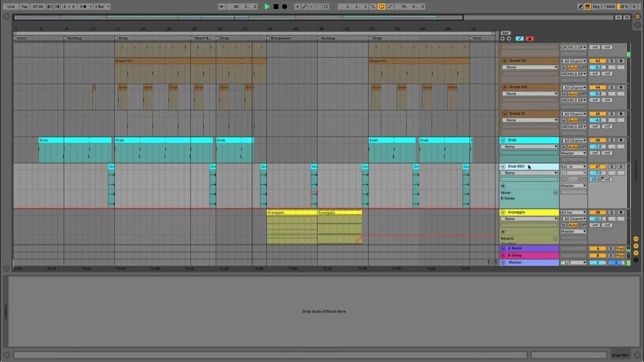Toggle the Automation Arm icon
The width and height of the screenshot is (644, 362).
(x=304, y=7)
